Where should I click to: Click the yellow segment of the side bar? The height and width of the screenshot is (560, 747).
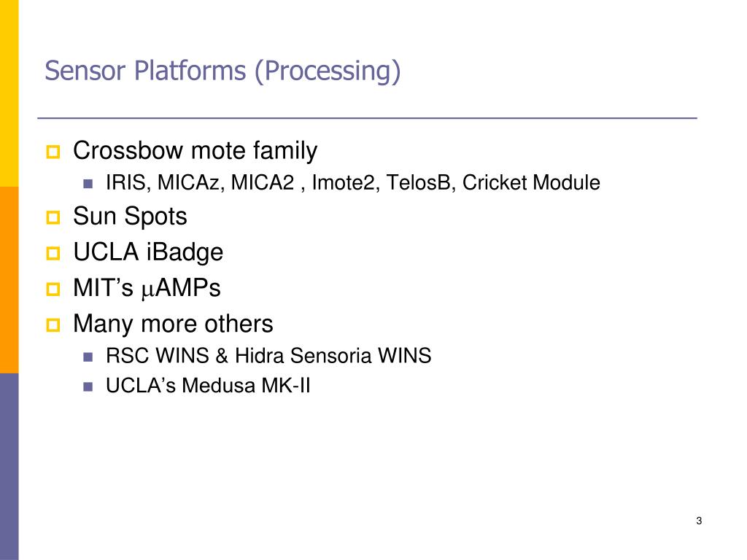9,93
